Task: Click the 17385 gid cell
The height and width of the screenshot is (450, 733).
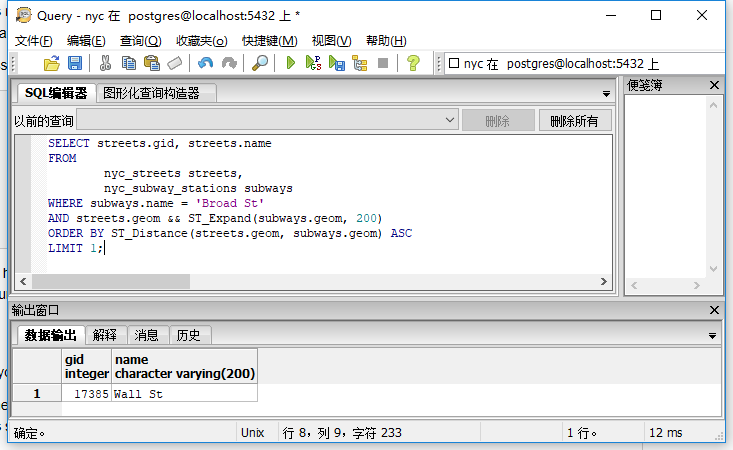Action: click(86, 394)
